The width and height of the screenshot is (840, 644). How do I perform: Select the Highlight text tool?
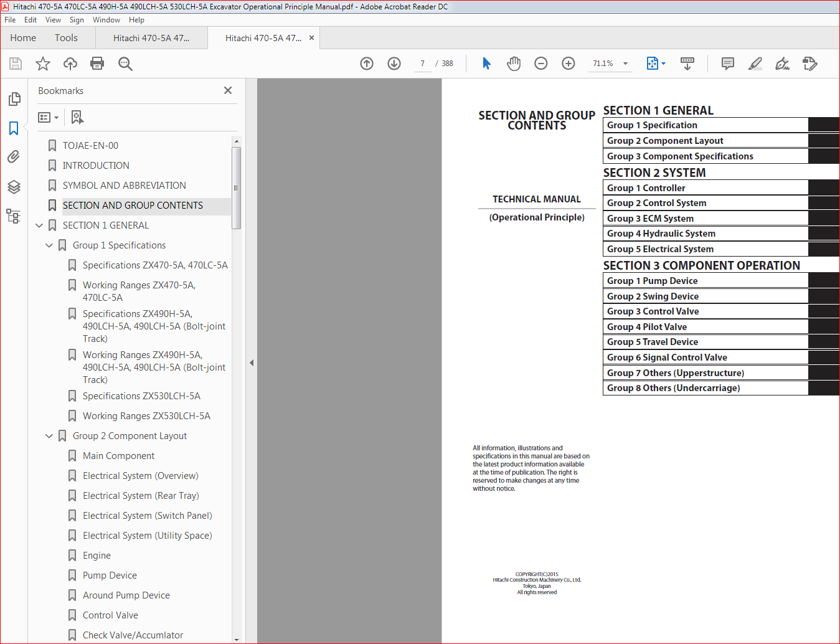pos(755,64)
